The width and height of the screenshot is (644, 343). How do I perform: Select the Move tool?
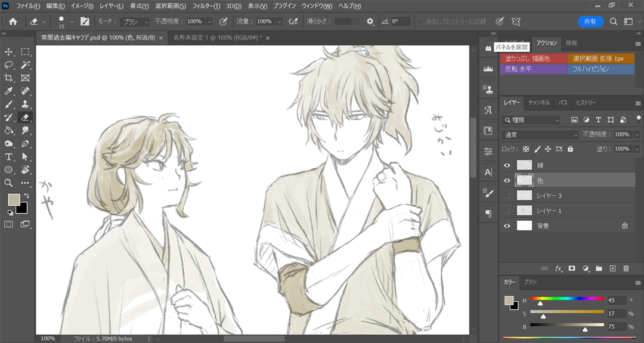9,52
